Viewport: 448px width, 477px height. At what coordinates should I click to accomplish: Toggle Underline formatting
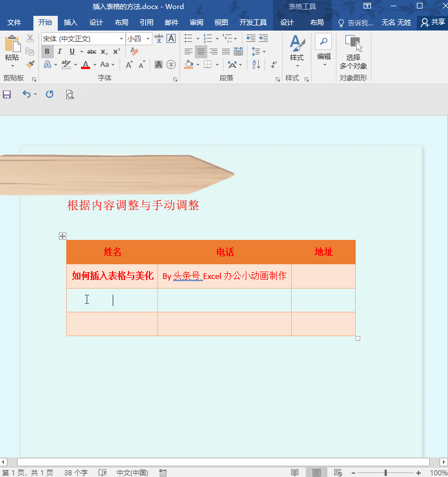point(72,51)
